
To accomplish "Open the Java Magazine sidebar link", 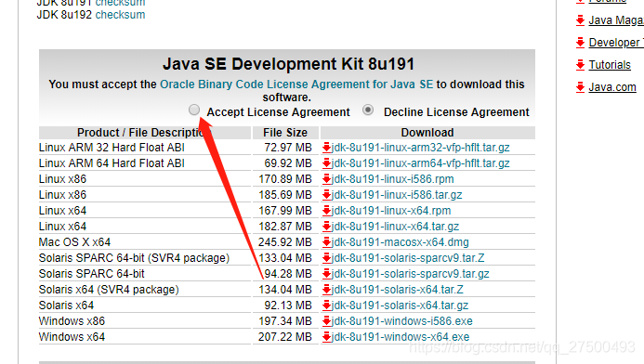I will pyautogui.click(x=616, y=20).
